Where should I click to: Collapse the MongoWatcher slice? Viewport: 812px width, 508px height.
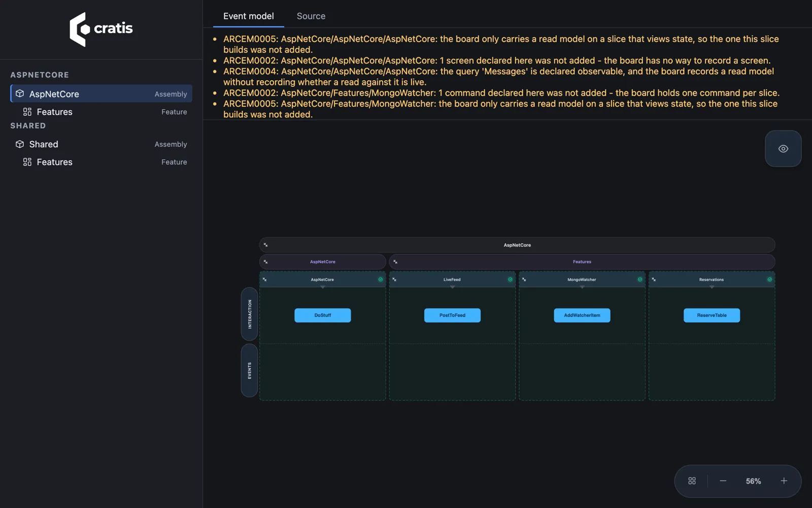(524, 279)
